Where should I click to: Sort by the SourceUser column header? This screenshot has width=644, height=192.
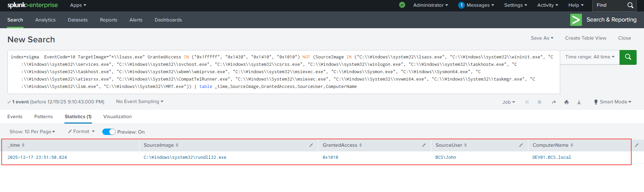[x=451, y=145]
